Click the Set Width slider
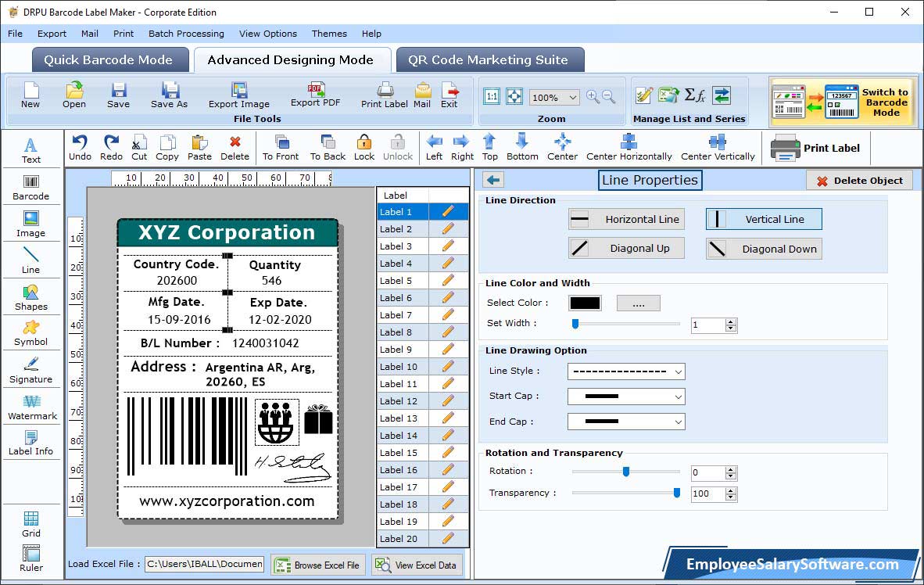The height and width of the screenshot is (585, 924). [626, 324]
